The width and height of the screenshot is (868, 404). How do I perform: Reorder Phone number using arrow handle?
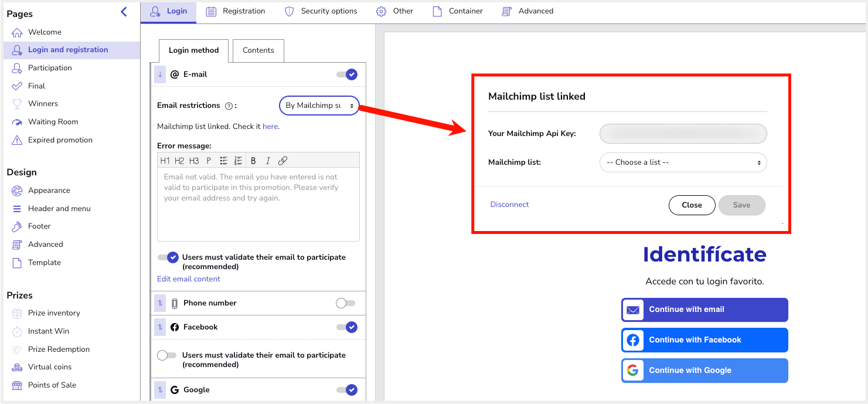(160, 303)
